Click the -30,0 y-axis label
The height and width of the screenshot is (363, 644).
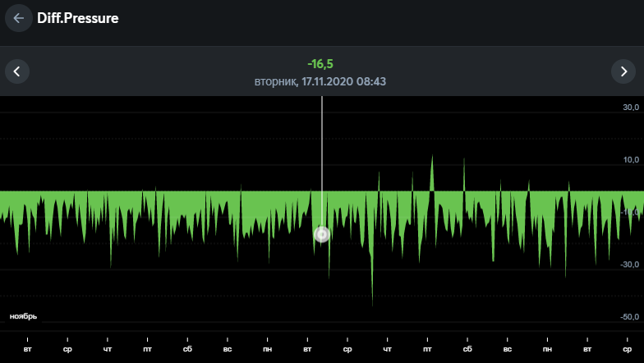pyautogui.click(x=629, y=264)
